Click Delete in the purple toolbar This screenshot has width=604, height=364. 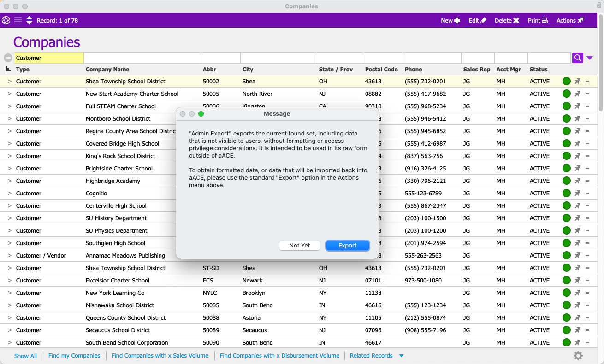pos(507,20)
